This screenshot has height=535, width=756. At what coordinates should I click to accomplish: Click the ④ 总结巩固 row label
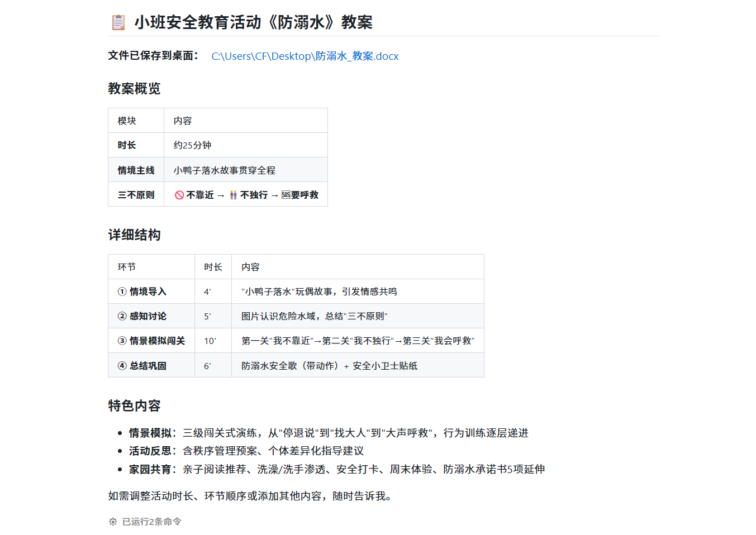(x=151, y=366)
